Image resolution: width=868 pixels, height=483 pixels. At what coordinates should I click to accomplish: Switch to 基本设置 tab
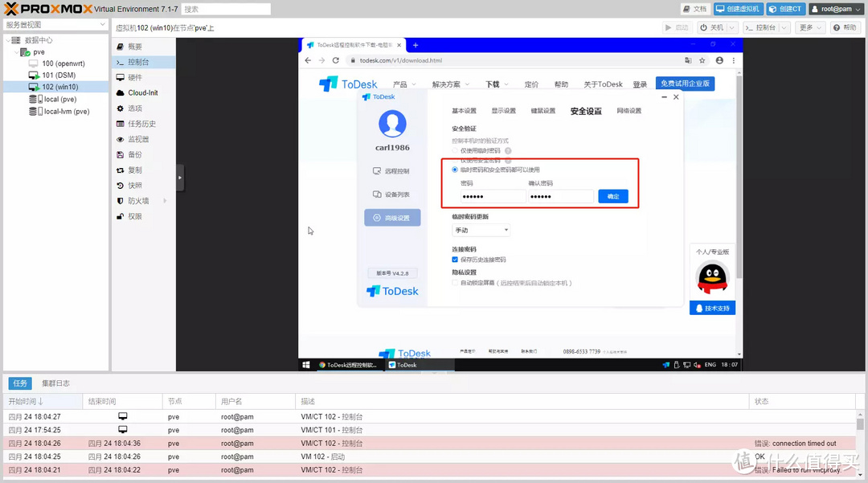click(x=464, y=111)
